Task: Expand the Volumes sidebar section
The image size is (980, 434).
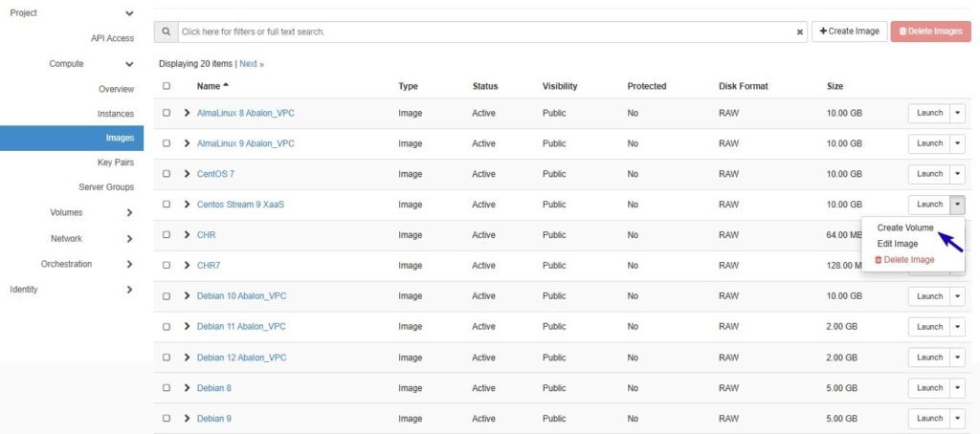Action: (x=129, y=212)
